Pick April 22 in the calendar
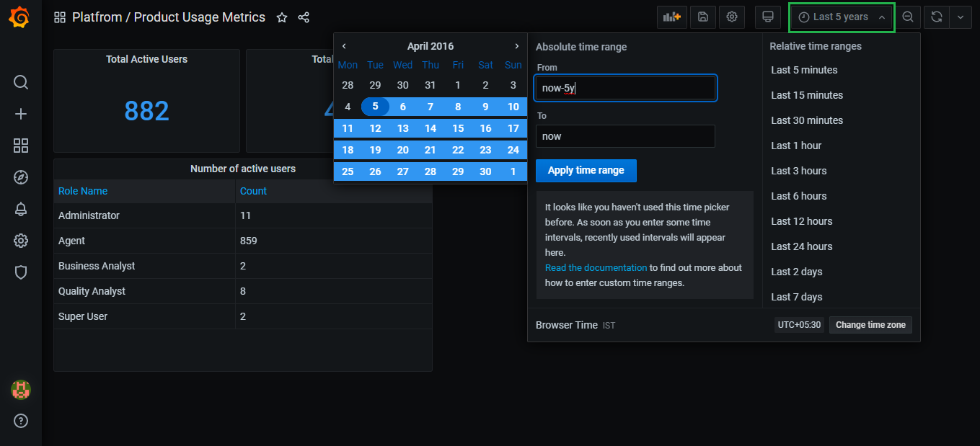This screenshot has width=980, height=446. tap(458, 150)
